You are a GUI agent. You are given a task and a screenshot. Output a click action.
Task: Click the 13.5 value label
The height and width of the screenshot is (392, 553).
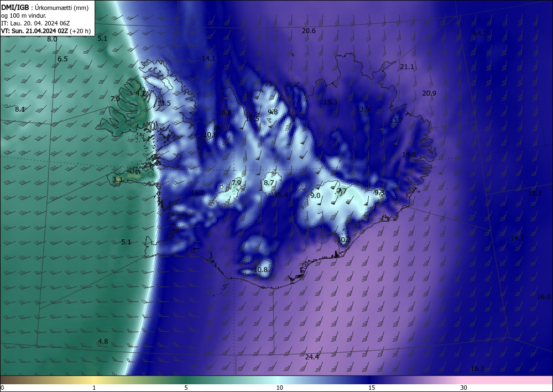point(164,103)
